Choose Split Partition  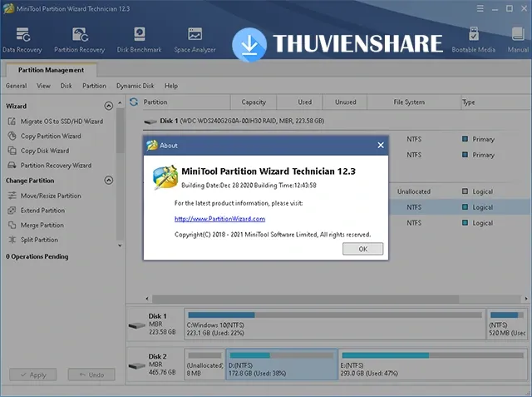tap(33, 240)
